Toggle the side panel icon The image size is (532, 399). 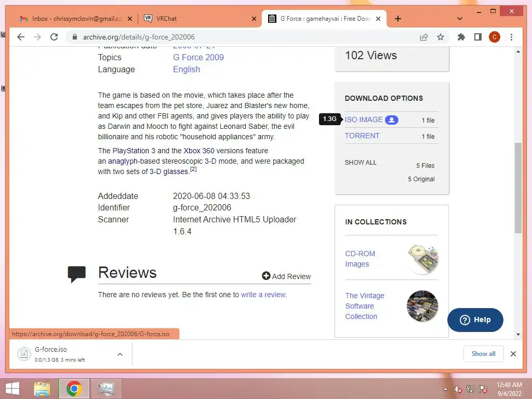click(478, 37)
